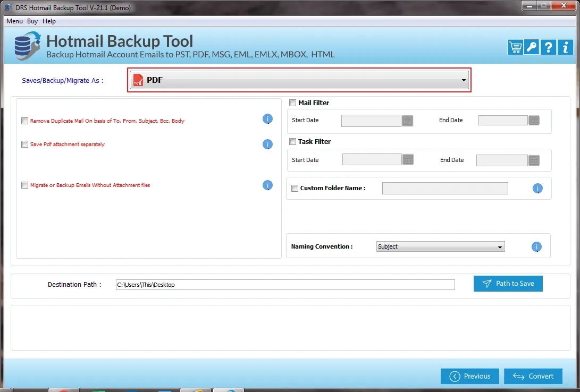Image resolution: width=580 pixels, height=392 pixels.
Task: Show info for Save Pdf attachment separately
Action: point(267,144)
